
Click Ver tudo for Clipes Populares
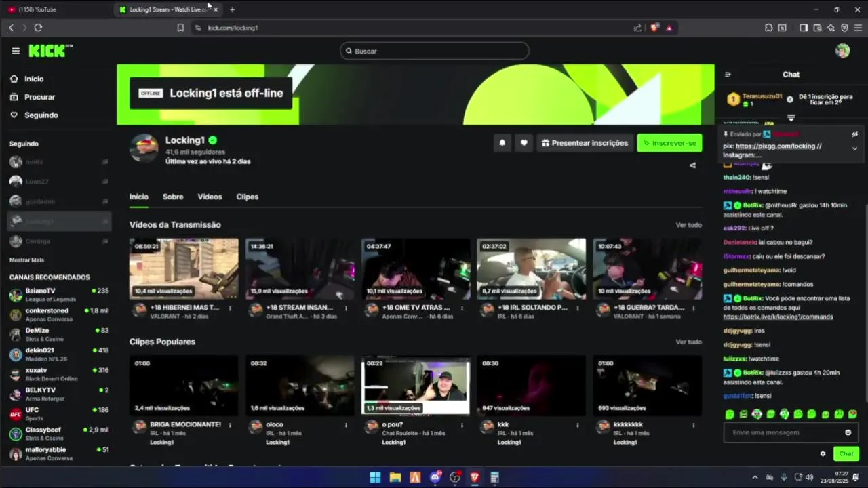pyautogui.click(x=688, y=342)
